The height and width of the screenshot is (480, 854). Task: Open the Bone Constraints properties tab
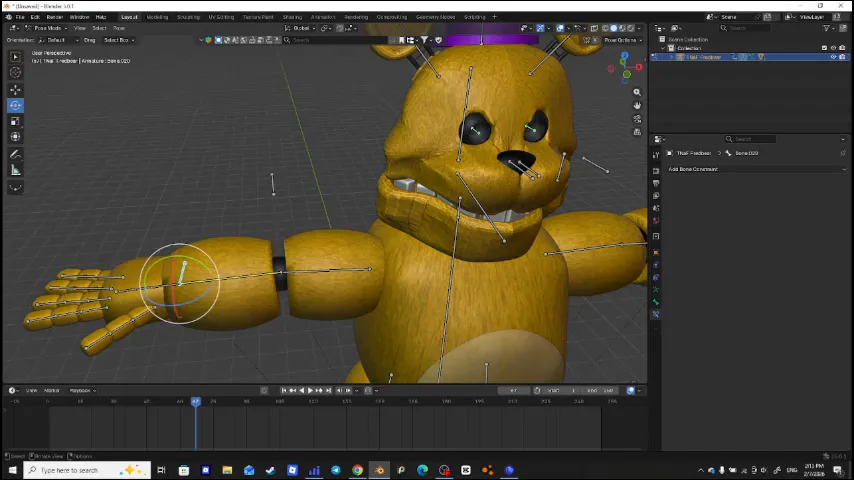coord(656,314)
